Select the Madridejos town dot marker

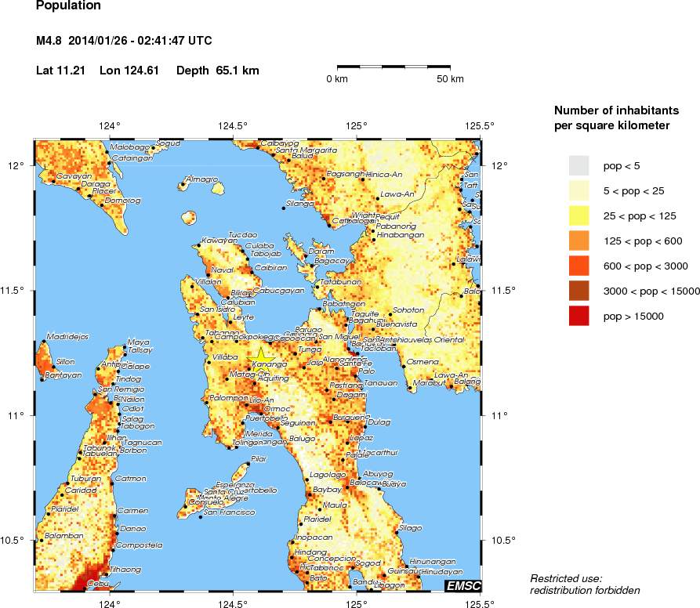(x=44, y=342)
